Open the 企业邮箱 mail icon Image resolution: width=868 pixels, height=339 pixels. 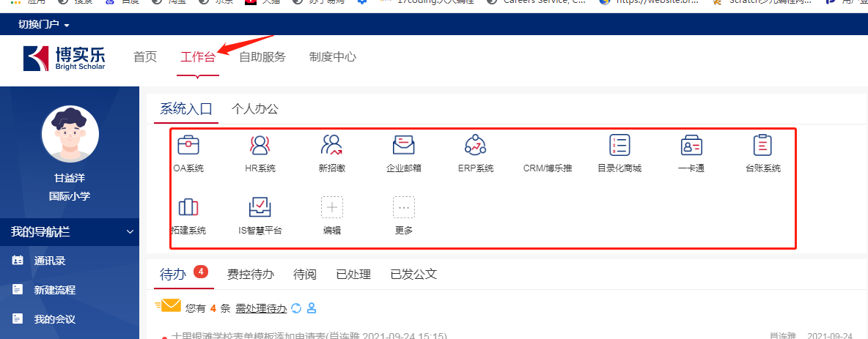coord(403,145)
